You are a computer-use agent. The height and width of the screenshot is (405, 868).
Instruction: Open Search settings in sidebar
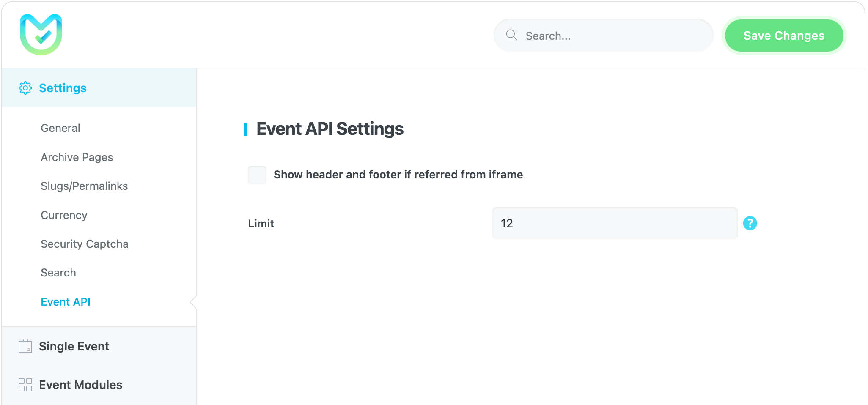(x=58, y=273)
